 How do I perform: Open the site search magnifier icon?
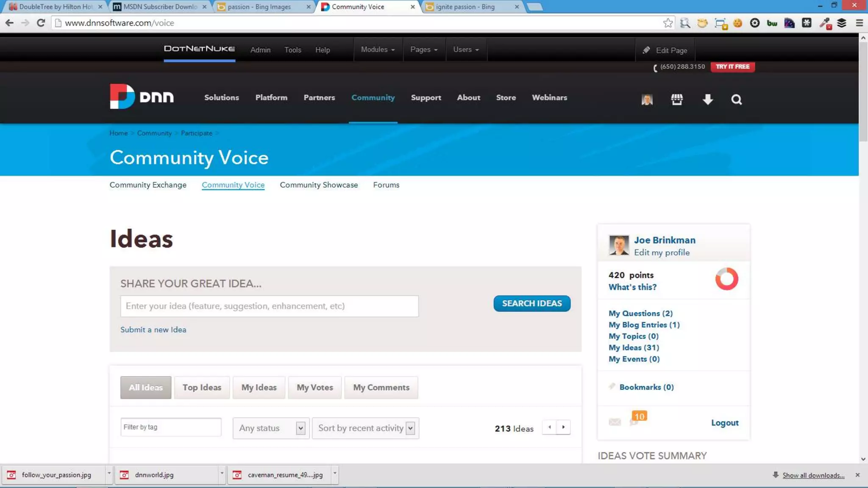pos(736,100)
